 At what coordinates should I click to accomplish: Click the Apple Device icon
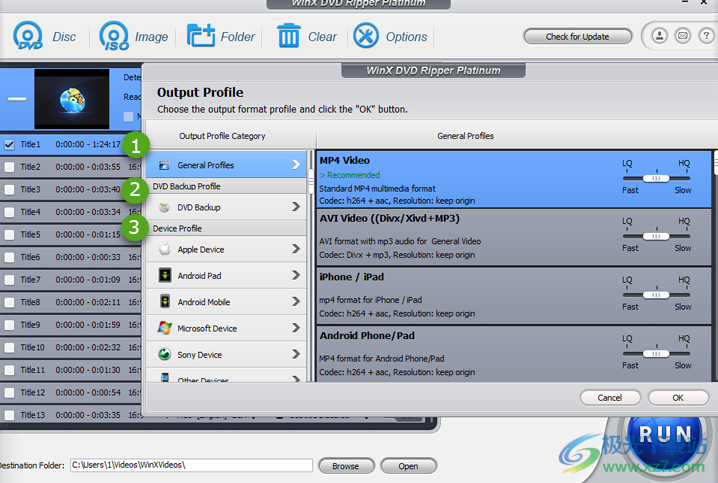[x=164, y=249]
